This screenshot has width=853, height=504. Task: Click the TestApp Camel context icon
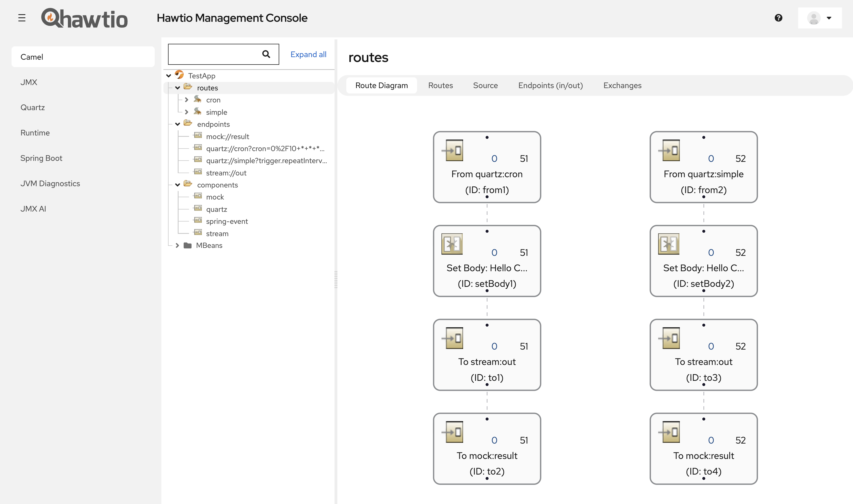click(x=179, y=75)
